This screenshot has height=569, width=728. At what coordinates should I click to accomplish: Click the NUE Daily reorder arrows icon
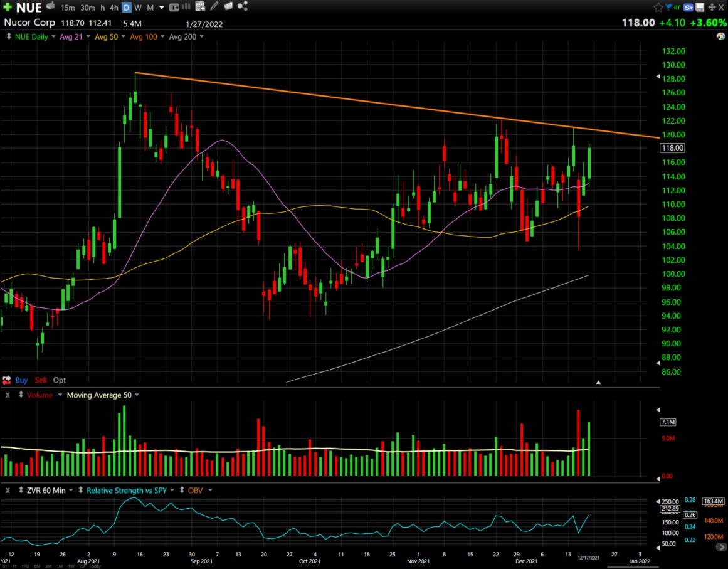8,36
